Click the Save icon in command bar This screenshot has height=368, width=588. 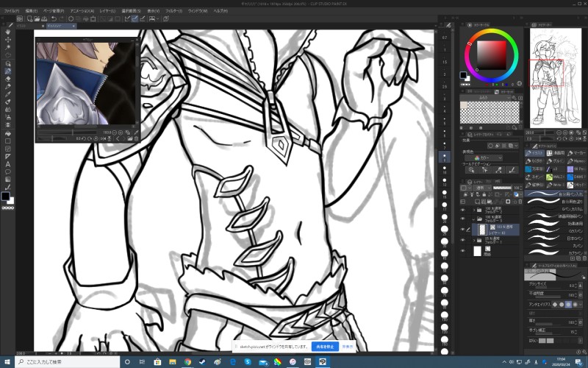[44, 18]
